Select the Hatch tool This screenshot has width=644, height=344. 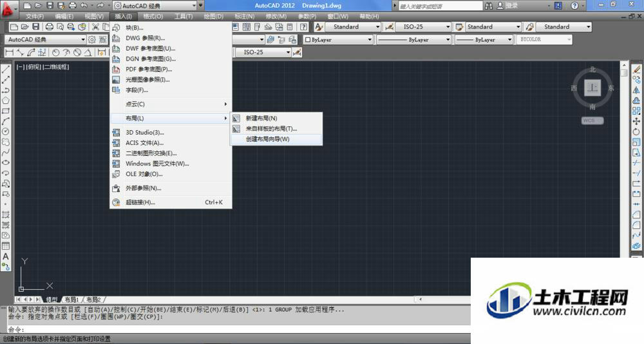coord(6,215)
